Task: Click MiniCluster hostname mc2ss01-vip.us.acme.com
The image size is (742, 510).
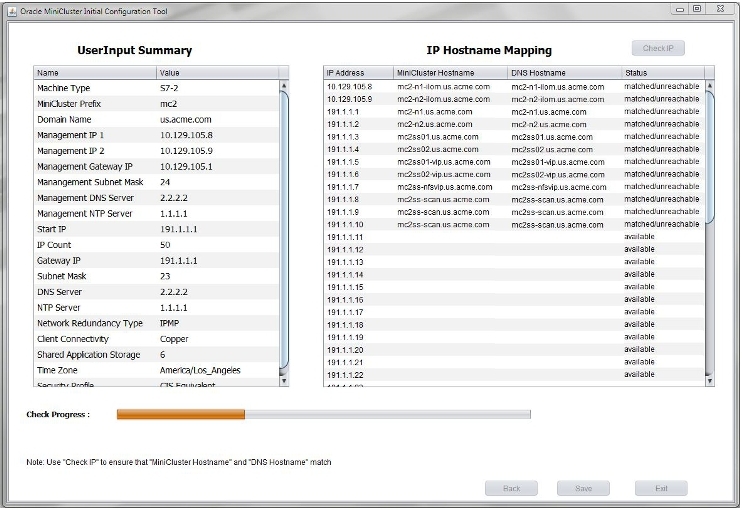Action: [x=443, y=162]
